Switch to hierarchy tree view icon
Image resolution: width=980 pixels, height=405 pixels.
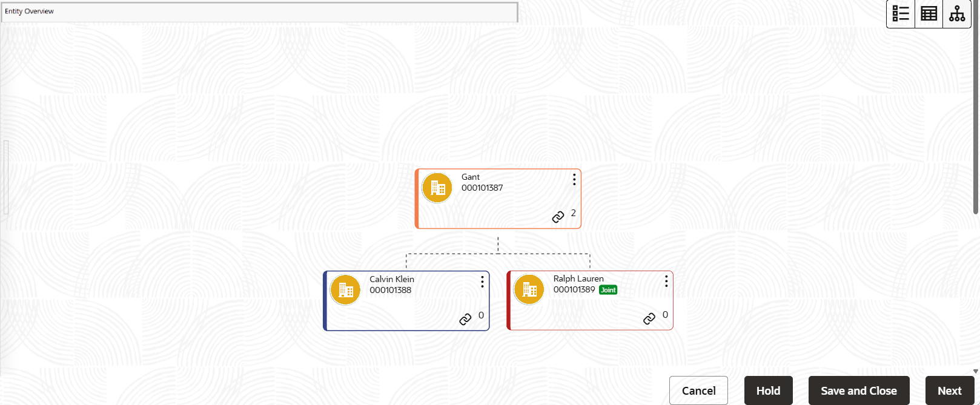(x=957, y=13)
